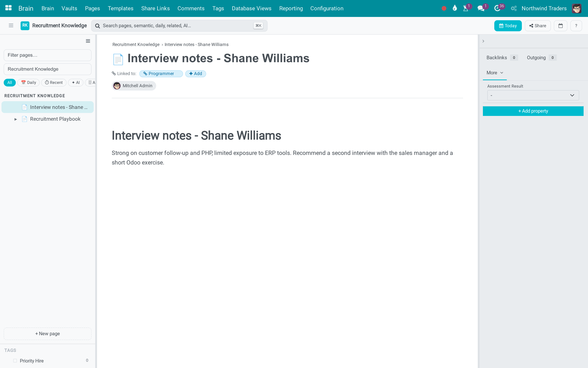Open the Recruitment Knowledge vault selector
Image resolution: width=588 pixels, height=368 pixels.
[48, 69]
